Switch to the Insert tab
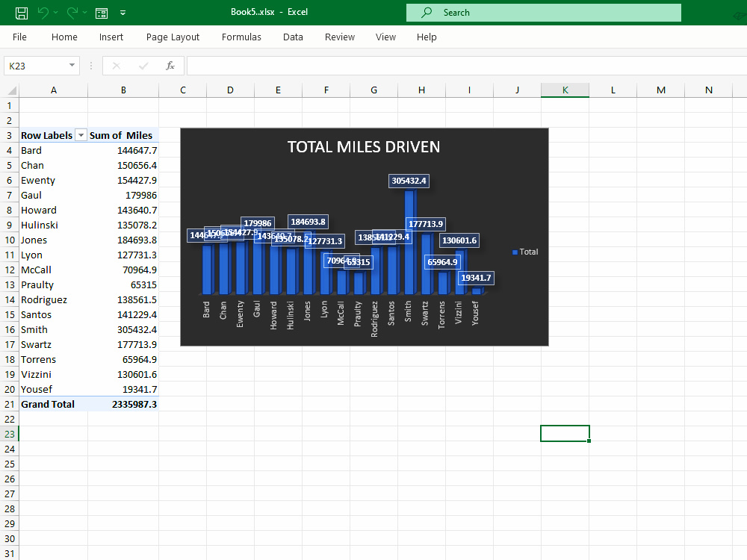The height and width of the screenshot is (560, 747). tap(111, 37)
